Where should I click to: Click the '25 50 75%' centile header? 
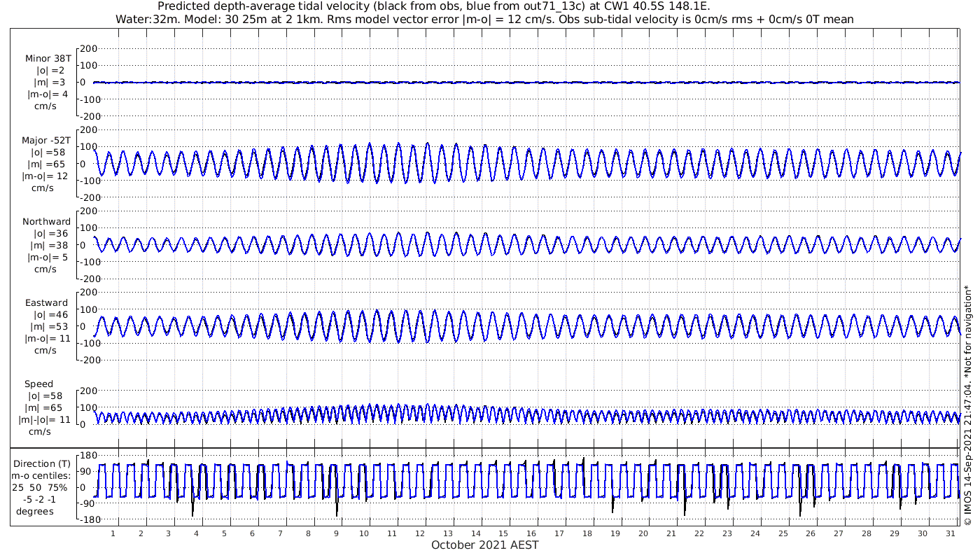(x=41, y=488)
